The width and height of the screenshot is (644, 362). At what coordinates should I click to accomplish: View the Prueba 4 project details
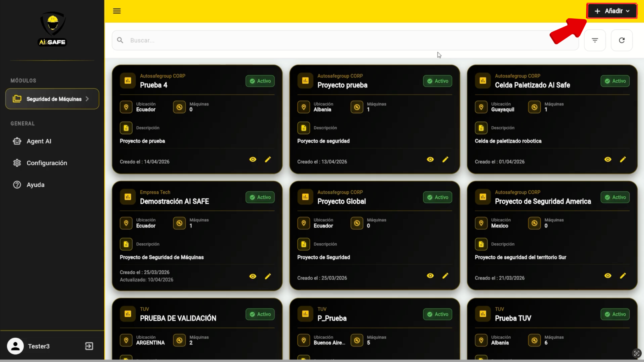point(253,159)
